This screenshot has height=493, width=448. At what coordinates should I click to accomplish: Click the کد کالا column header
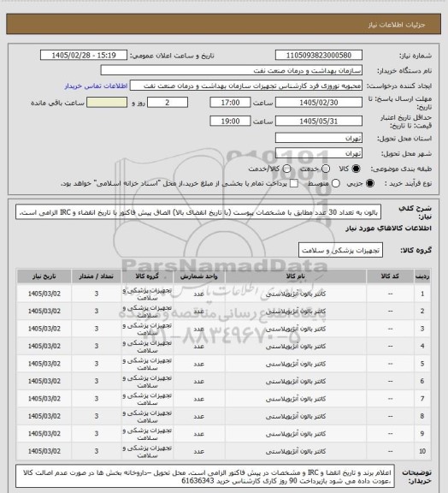tap(390, 276)
